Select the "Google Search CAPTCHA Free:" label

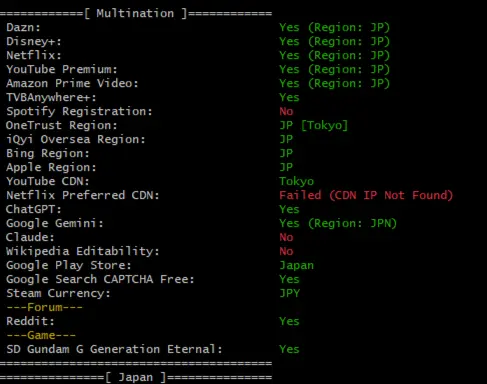click(100, 279)
